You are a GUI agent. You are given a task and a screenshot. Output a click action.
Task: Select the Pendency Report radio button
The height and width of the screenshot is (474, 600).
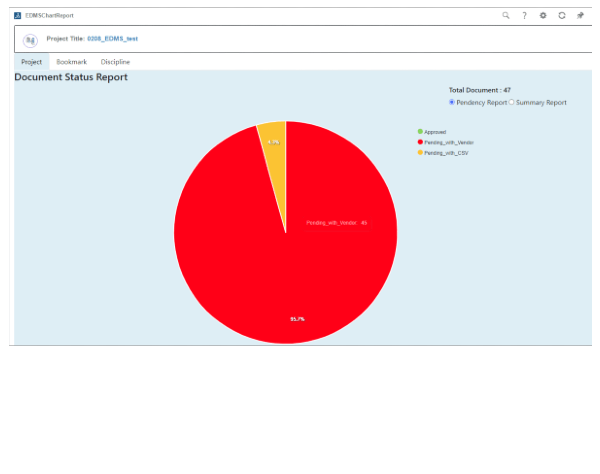tap(452, 102)
